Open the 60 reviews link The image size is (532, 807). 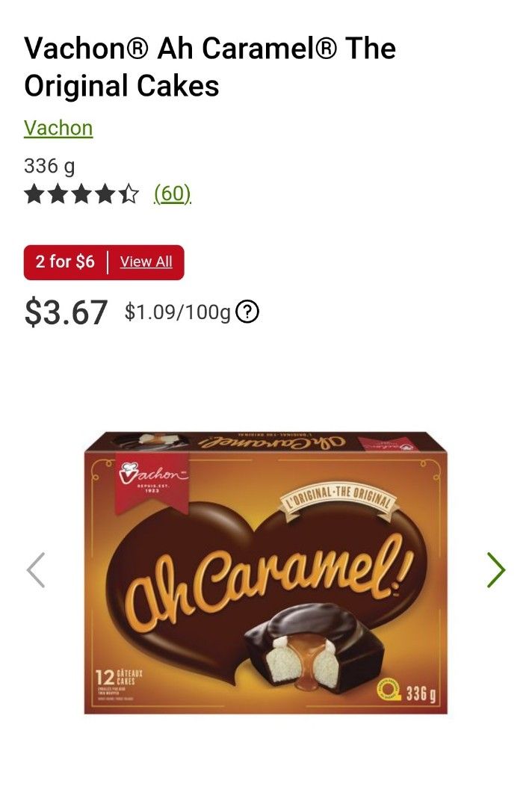173,194
